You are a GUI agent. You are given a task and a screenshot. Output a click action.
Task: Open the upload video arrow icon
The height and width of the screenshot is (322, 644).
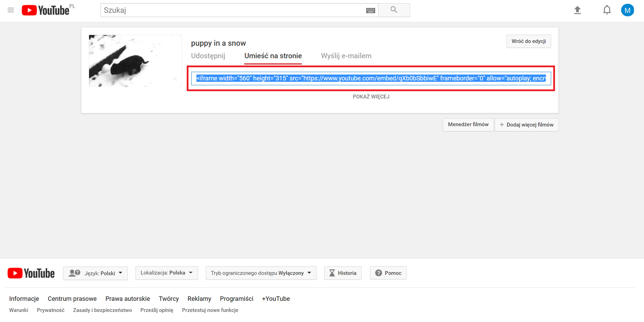pos(577,10)
